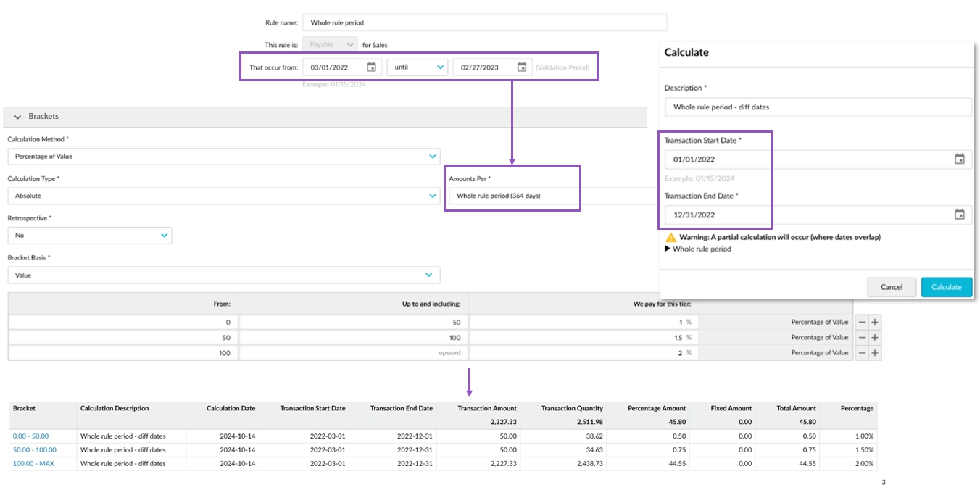980x490 pixels.
Task: Open the 0.00 - 50.00 bracket link
Action: 30,436
